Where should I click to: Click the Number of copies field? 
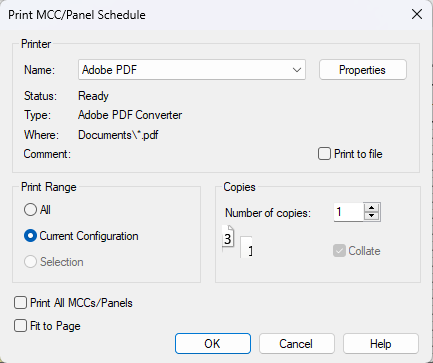348,212
